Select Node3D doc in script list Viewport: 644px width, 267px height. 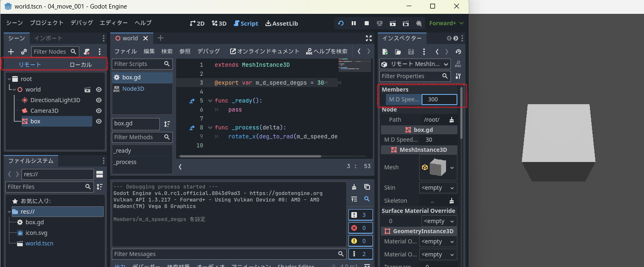tap(142, 89)
